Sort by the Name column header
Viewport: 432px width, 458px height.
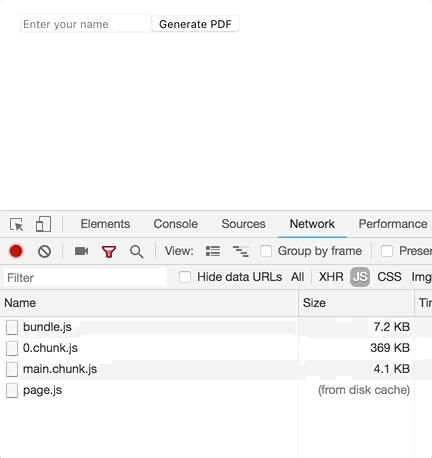(149, 303)
